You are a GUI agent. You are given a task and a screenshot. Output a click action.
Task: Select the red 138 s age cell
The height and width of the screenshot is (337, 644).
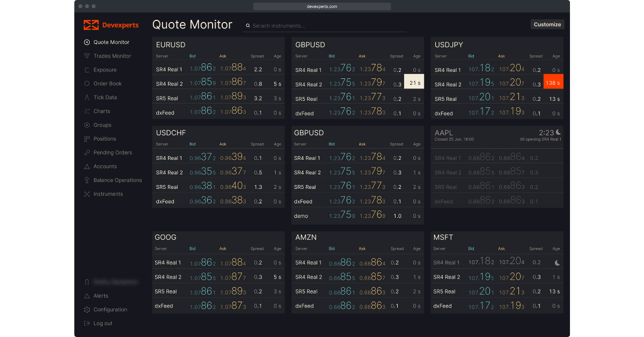tap(553, 82)
